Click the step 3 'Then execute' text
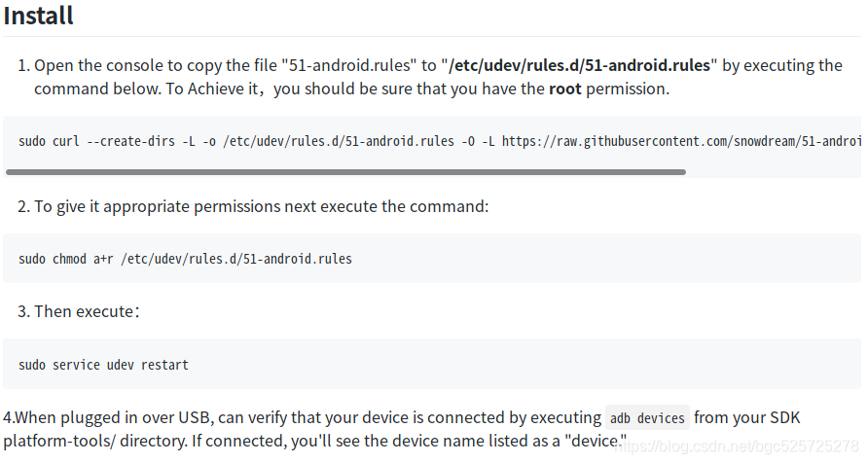 [88, 311]
